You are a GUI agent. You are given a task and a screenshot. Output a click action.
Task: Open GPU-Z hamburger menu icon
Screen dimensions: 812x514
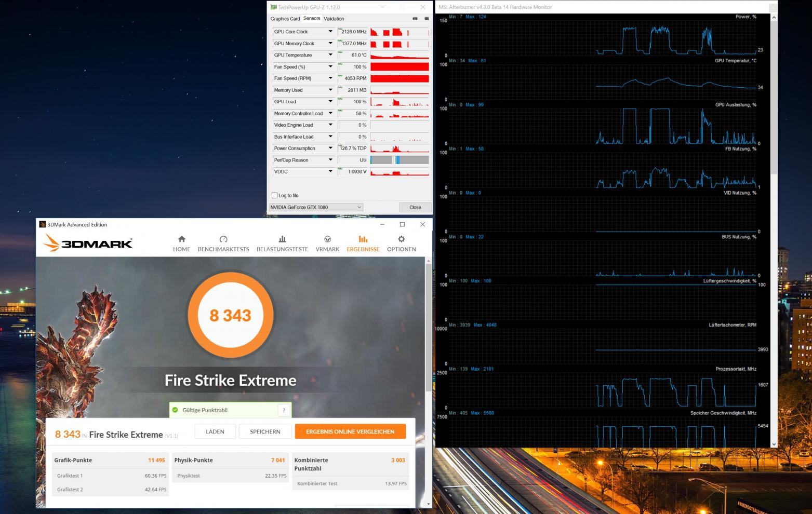[x=427, y=19]
